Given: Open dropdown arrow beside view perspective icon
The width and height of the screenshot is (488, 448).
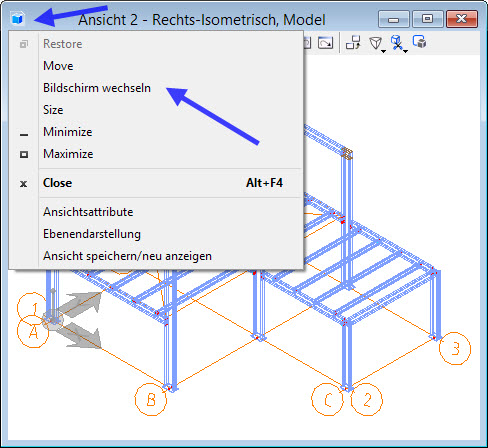Looking at the screenshot, I should (x=383, y=51).
